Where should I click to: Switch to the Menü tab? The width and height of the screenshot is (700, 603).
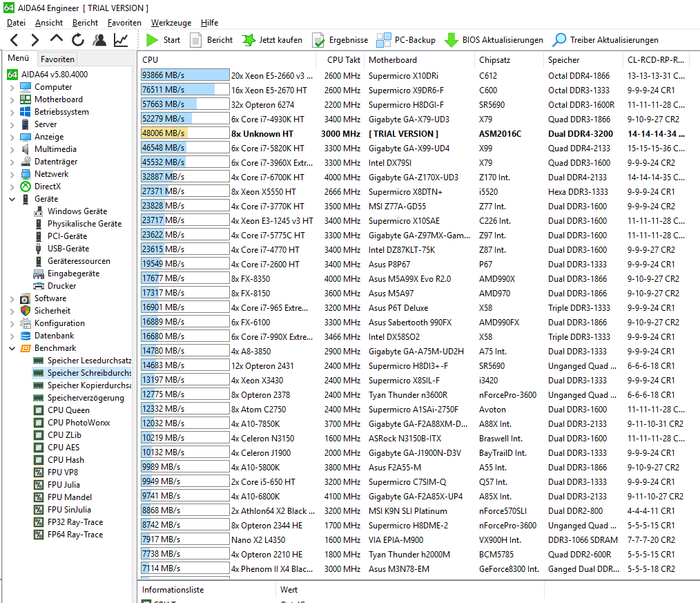(x=19, y=58)
